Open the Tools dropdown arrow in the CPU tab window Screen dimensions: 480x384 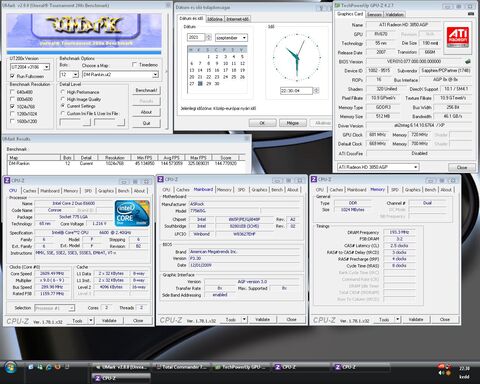click(91, 320)
